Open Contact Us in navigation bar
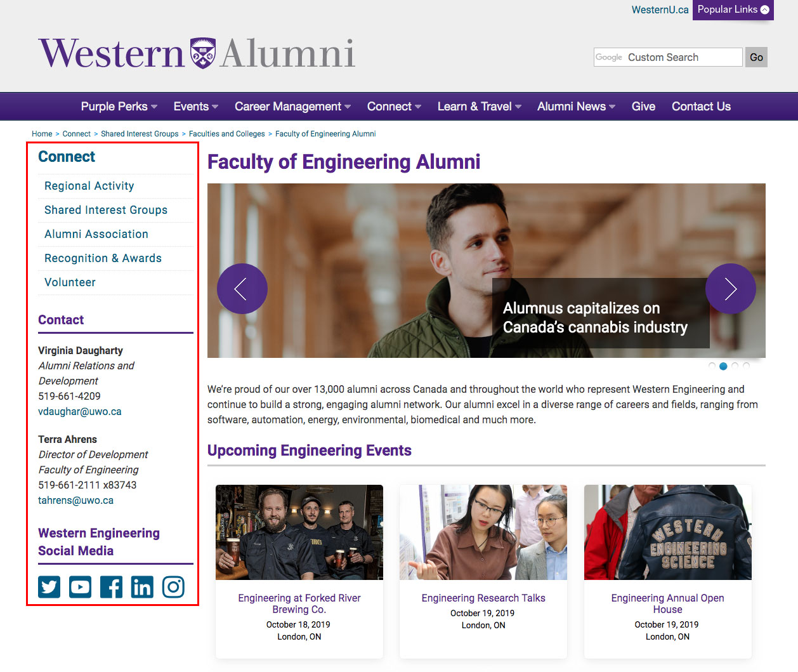The image size is (798, 672). pyautogui.click(x=701, y=107)
